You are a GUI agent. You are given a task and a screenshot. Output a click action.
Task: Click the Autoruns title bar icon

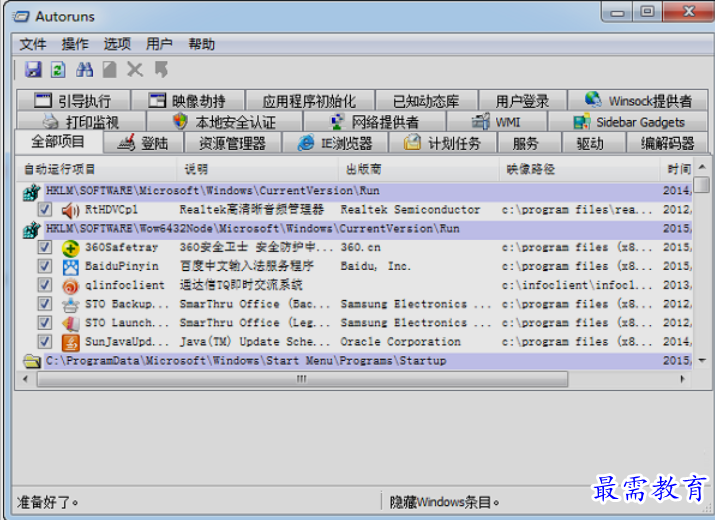(21, 17)
